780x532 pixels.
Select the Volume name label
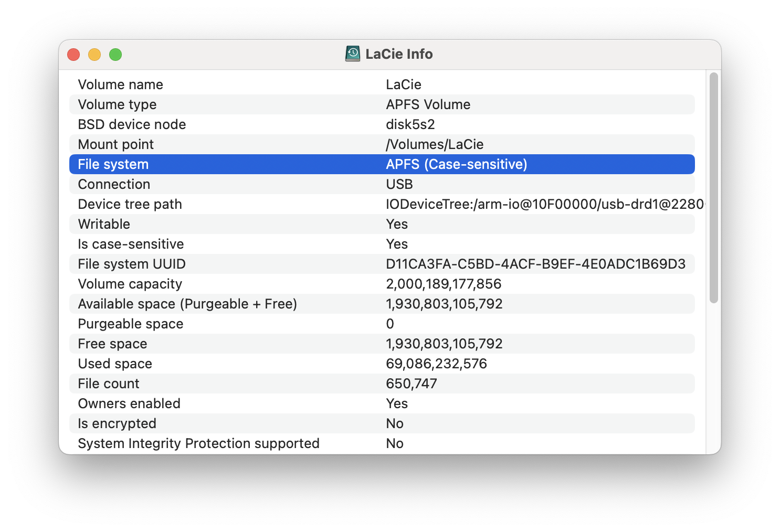click(x=121, y=84)
